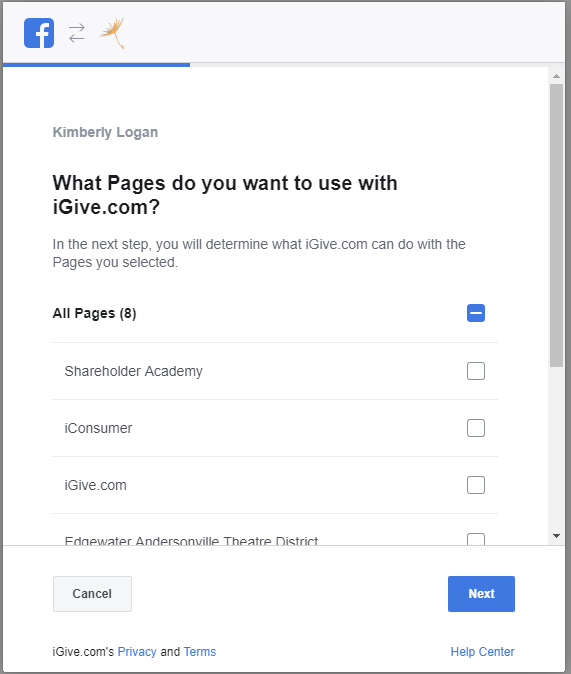
Task: Check the Shareholder Academy checkbox
Action: pos(476,371)
